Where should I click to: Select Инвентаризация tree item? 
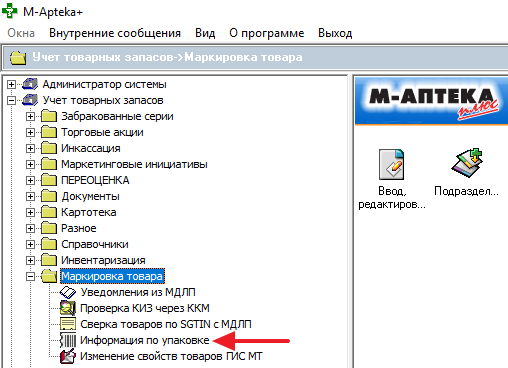click(103, 260)
